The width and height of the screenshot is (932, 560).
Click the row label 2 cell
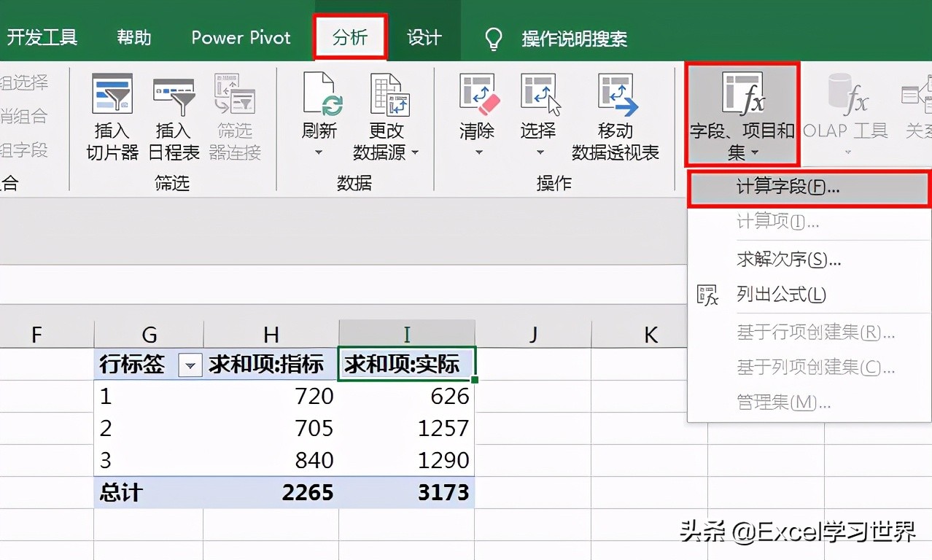(x=149, y=428)
